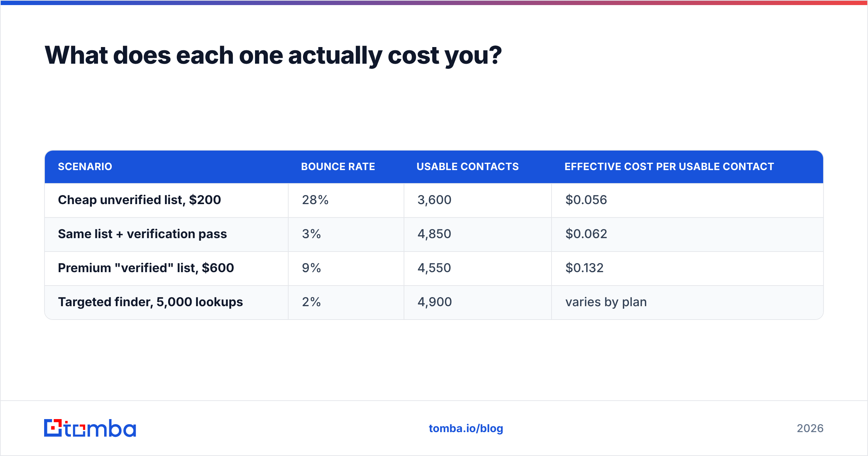The image size is (868, 456).
Task: Click the 'Premium "verified" list, $600' row label
Action: click(x=146, y=268)
